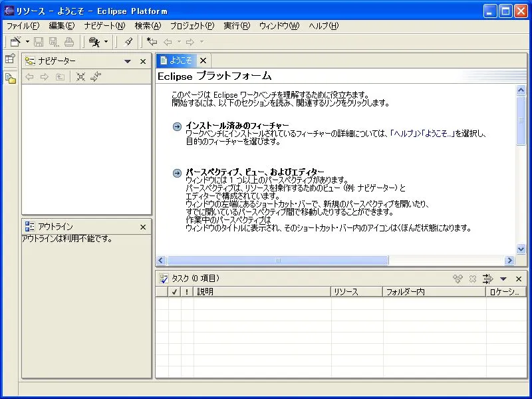Click the パースペクティブ、ビュー、およびエディター arrow link
This screenshot has width=532, height=399.
(x=176, y=173)
